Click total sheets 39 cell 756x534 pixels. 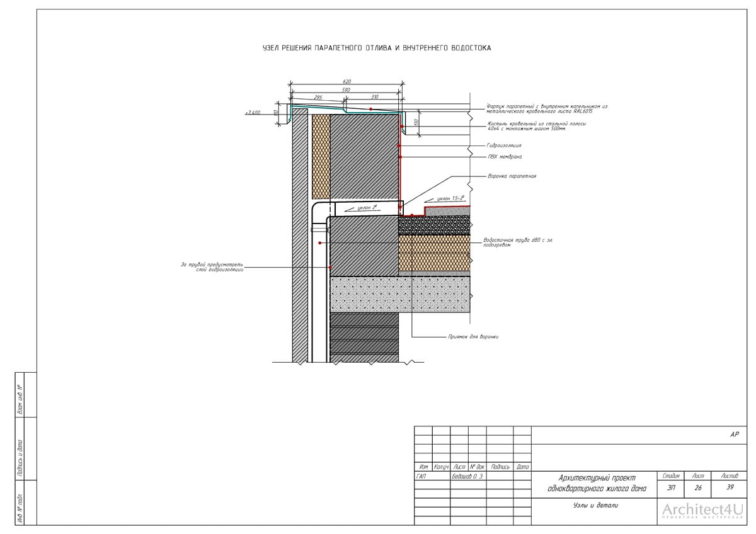click(x=731, y=487)
